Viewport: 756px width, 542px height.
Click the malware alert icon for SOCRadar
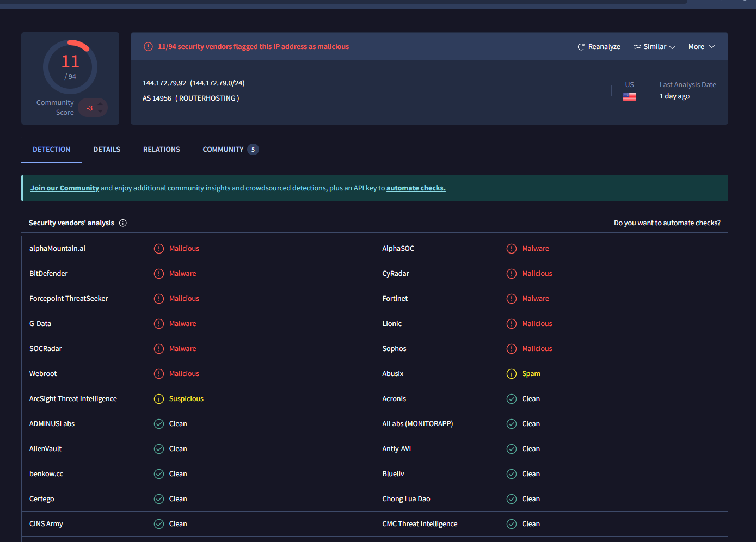(x=159, y=349)
